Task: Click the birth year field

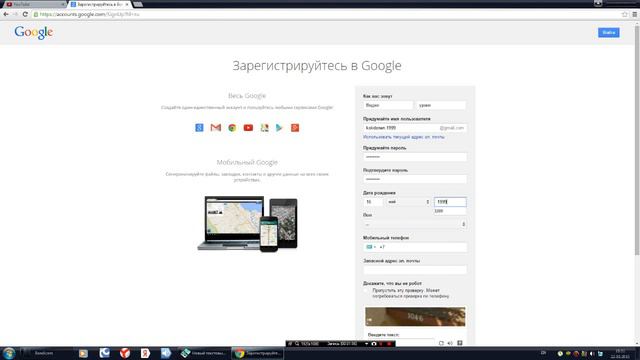Action: coord(450,202)
